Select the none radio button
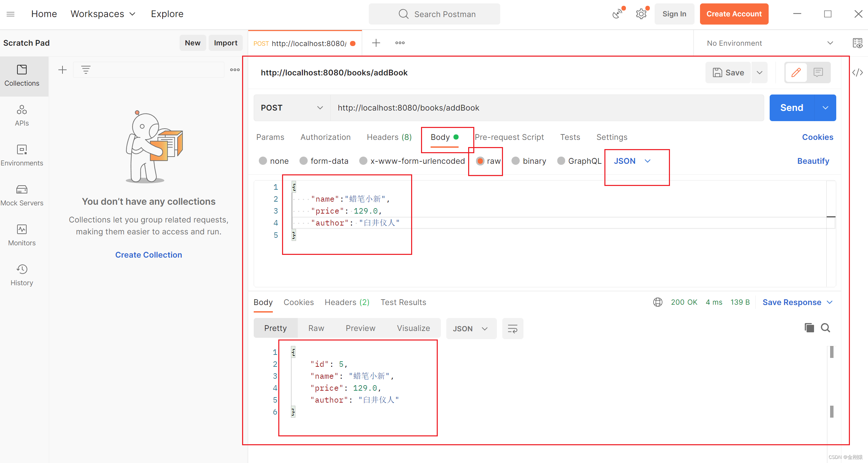The height and width of the screenshot is (463, 868). [264, 161]
